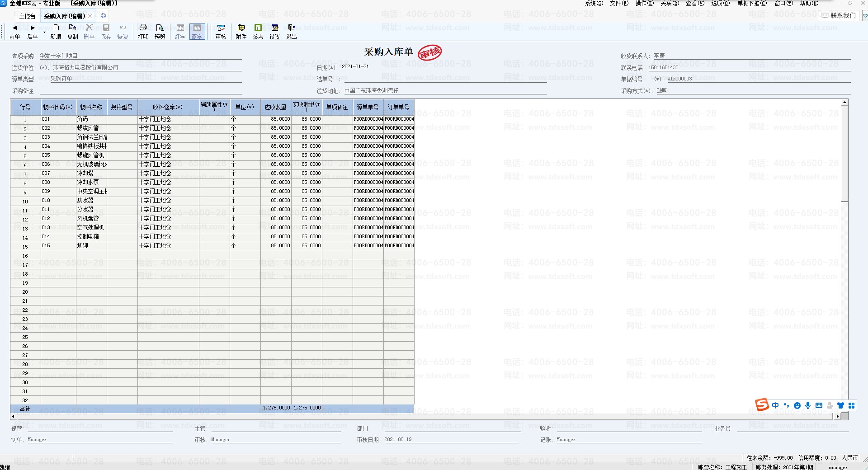The height and width of the screenshot is (470, 868).
Task: Open print preview with 预览
Action: [160, 32]
